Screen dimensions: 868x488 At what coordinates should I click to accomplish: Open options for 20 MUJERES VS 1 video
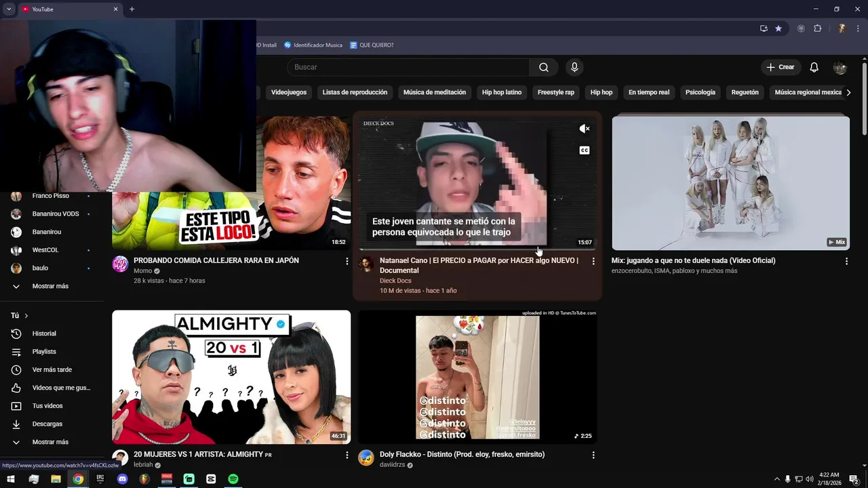click(x=347, y=455)
